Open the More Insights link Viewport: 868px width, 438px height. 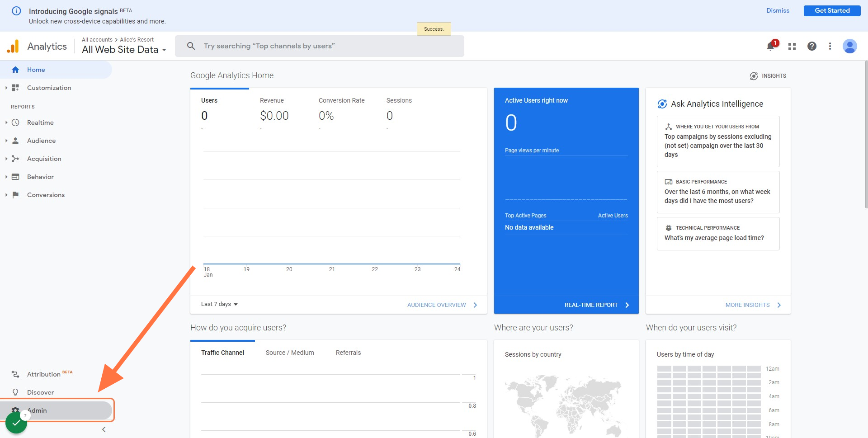tap(753, 305)
